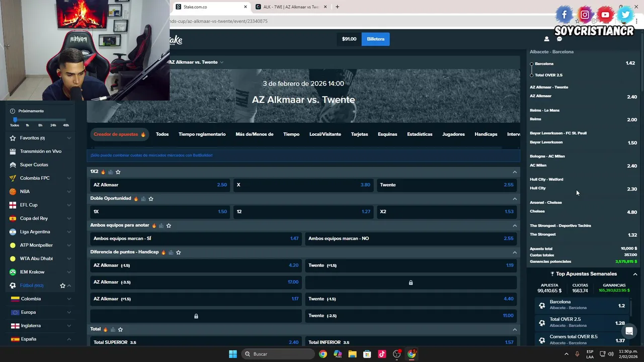Set the Próximamente time slider handle

(15, 120)
